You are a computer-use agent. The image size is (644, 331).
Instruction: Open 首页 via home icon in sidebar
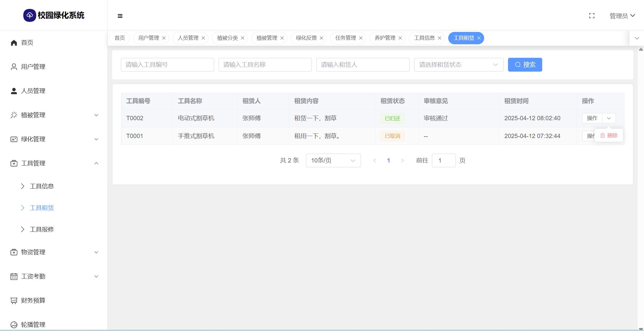(x=14, y=43)
